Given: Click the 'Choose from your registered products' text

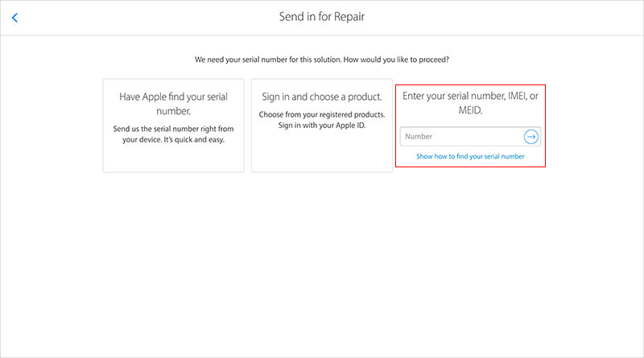Looking at the screenshot, I should click(x=321, y=114).
